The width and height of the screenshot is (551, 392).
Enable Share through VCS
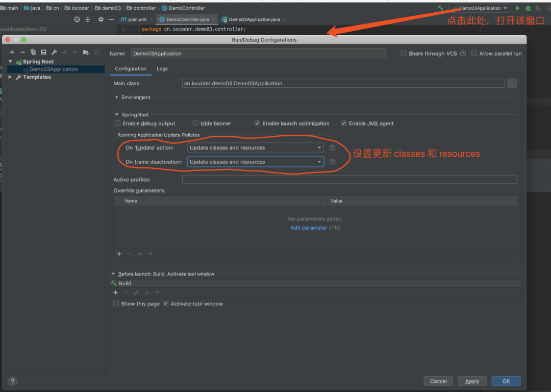point(404,54)
